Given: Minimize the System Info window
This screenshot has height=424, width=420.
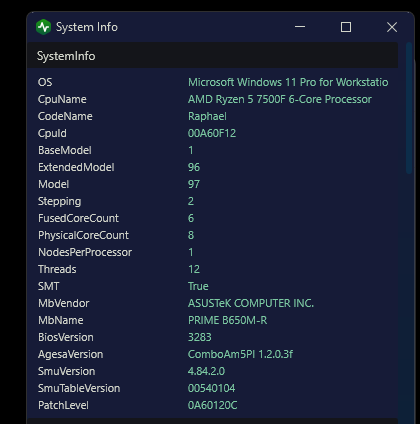Looking at the screenshot, I should (x=300, y=27).
